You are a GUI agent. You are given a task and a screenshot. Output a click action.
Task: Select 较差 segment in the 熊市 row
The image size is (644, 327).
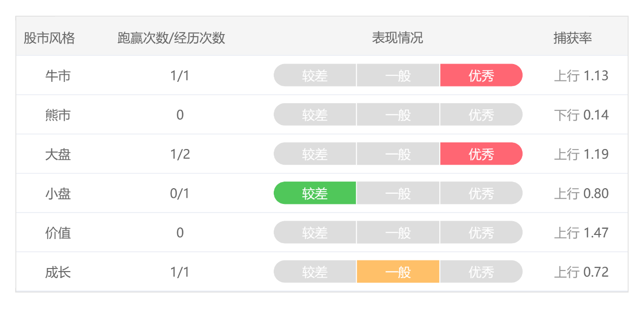tap(315, 115)
